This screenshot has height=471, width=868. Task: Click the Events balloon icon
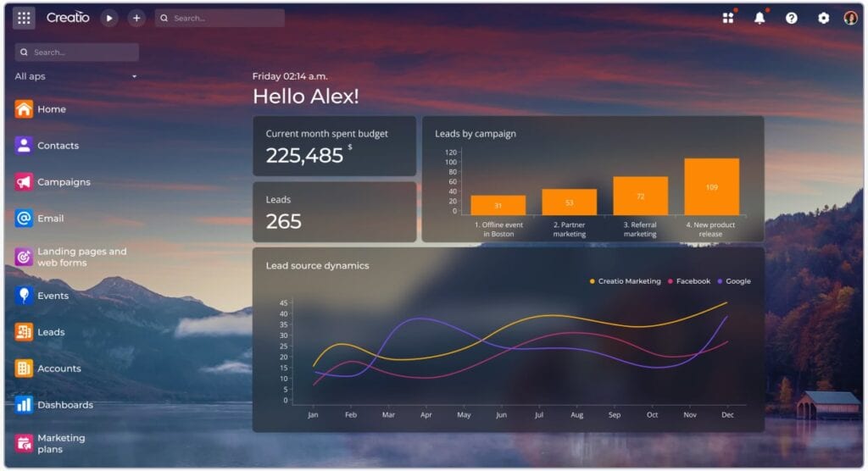24,296
